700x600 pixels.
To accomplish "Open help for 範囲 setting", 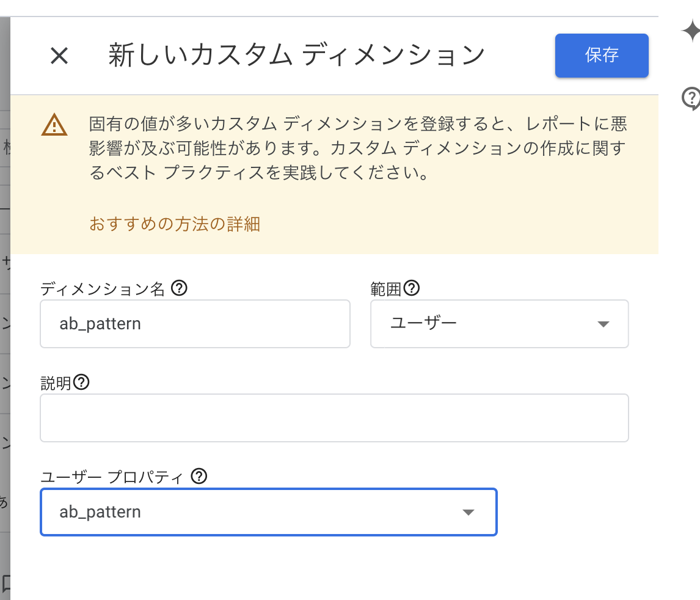I will point(412,288).
